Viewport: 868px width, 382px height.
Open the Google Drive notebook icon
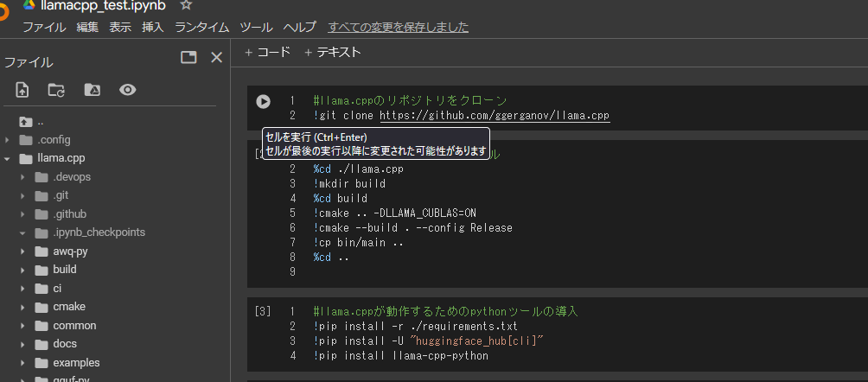click(x=29, y=5)
